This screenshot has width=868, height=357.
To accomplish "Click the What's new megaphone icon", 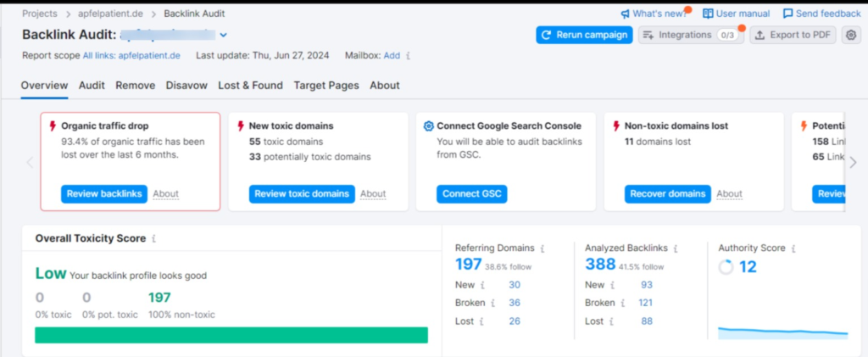I will point(625,14).
